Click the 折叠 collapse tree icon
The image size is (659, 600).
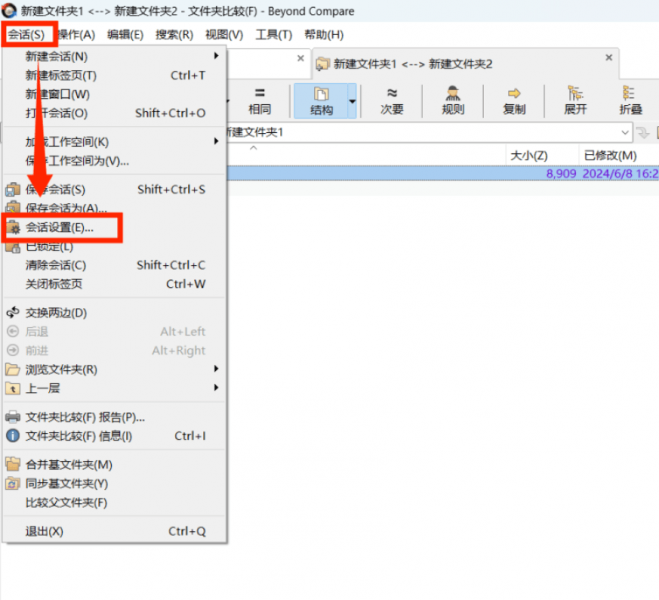point(629,93)
